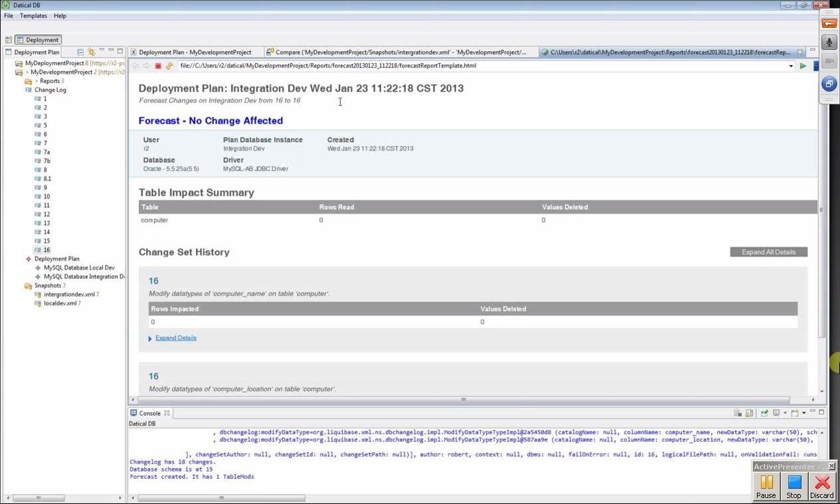The width and height of the screenshot is (840, 504).
Task: Click the Refresh page icon beside the URL field
Action: (169, 66)
